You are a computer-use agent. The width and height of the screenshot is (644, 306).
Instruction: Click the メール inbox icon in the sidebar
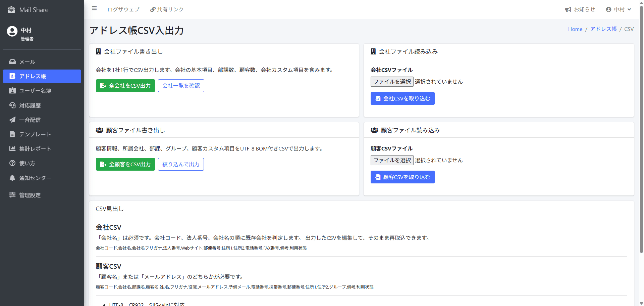[x=12, y=62]
